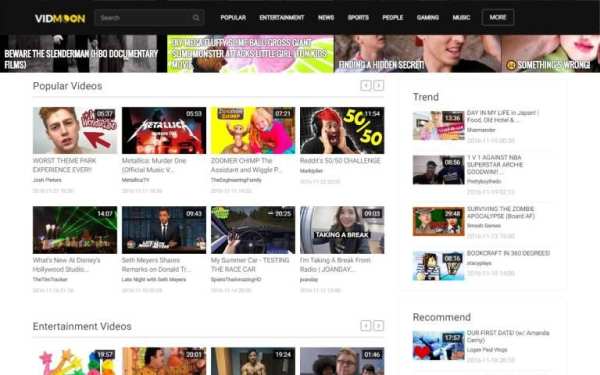Click title Reddit's 50/50 CHALLENGE

pyautogui.click(x=340, y=160)
